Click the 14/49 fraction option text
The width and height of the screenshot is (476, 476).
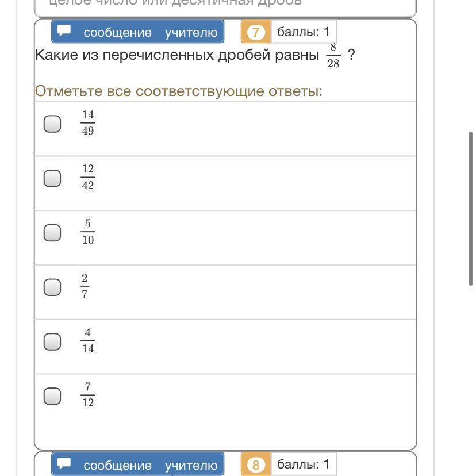coord(87,123)
